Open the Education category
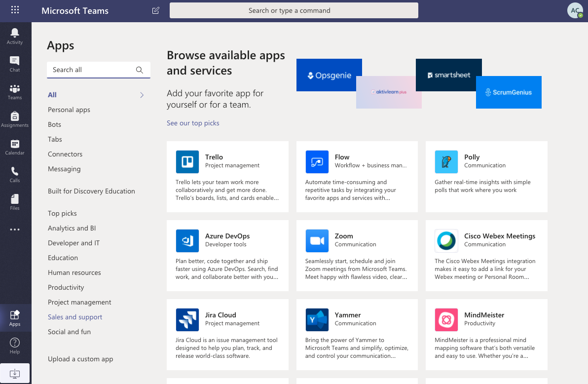 (63, 258)
